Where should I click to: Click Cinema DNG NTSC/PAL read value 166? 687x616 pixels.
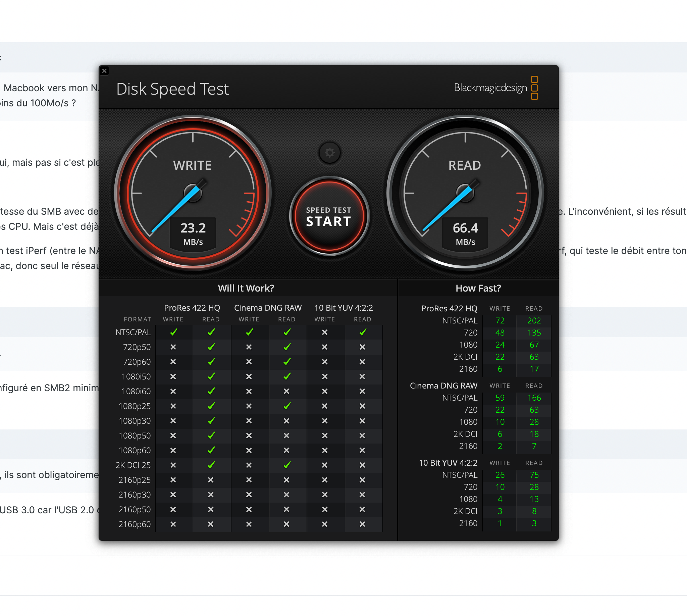pyautogui.click(x=534, y=398)
